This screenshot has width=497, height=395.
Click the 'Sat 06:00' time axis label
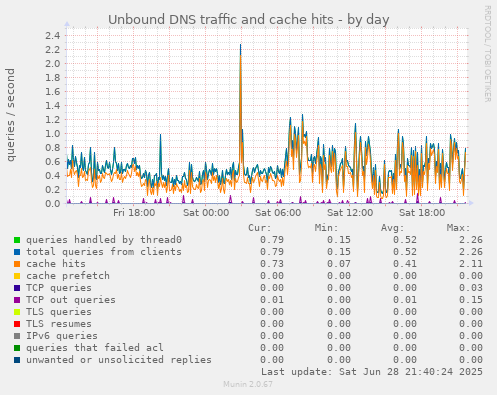278,213
